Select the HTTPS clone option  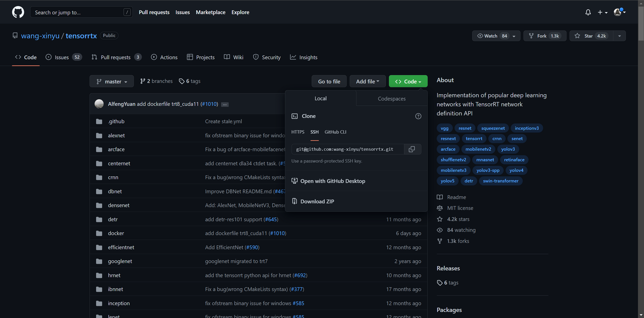pyautogui.click(x=298, y=132)
